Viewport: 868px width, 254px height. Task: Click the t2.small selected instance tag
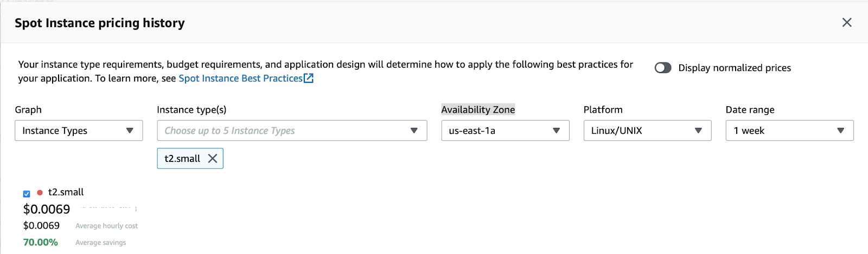pos(182,159)
